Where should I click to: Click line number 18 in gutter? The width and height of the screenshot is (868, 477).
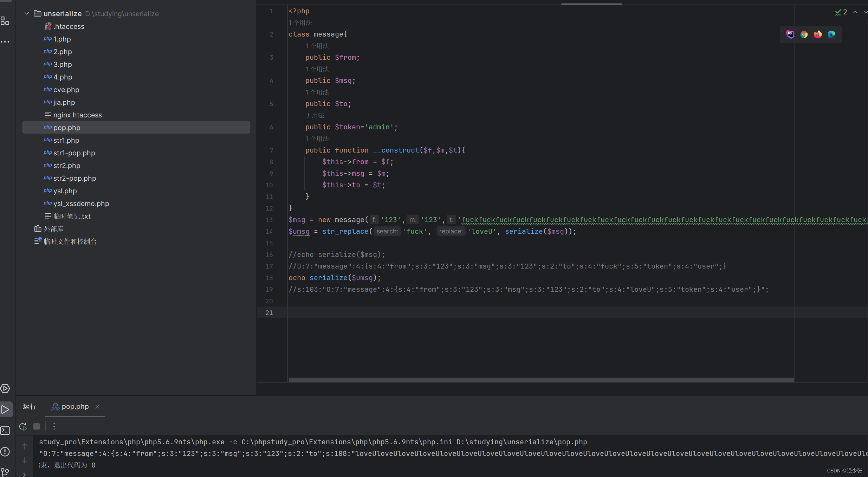click(x=269, y=278)
